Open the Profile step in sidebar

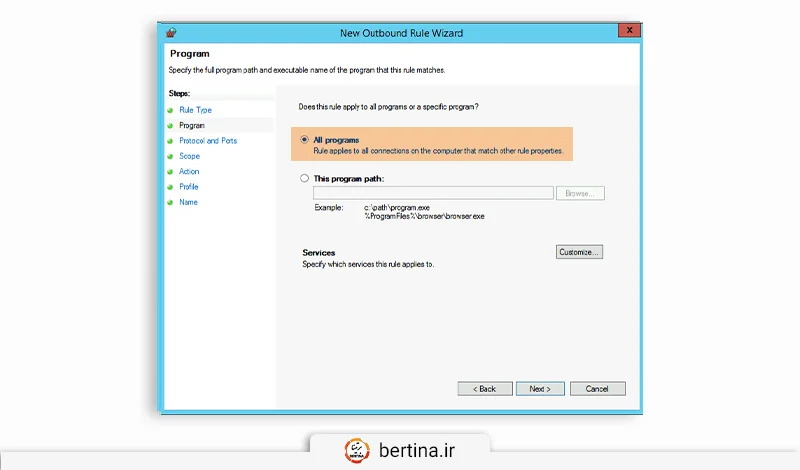click(189, 187)
